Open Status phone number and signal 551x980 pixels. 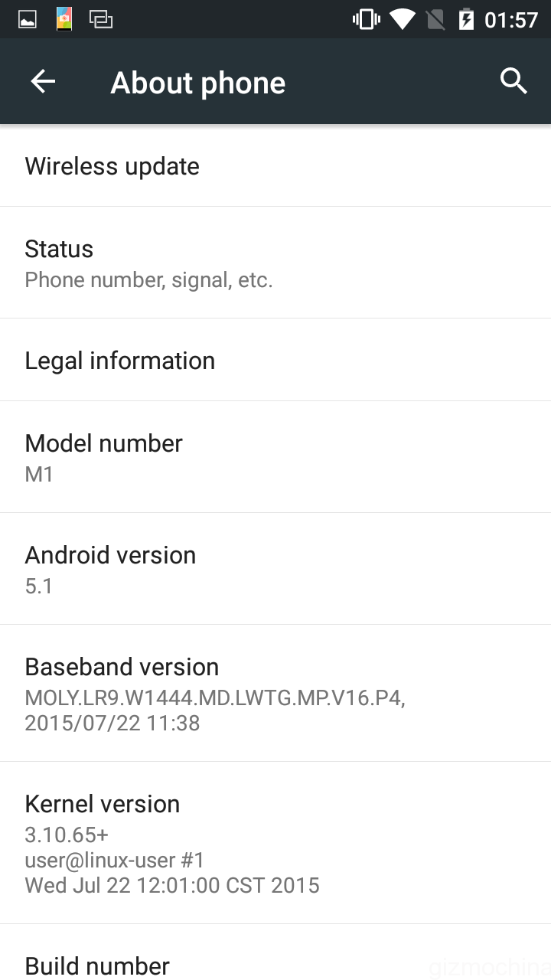[x=275, y=263]
